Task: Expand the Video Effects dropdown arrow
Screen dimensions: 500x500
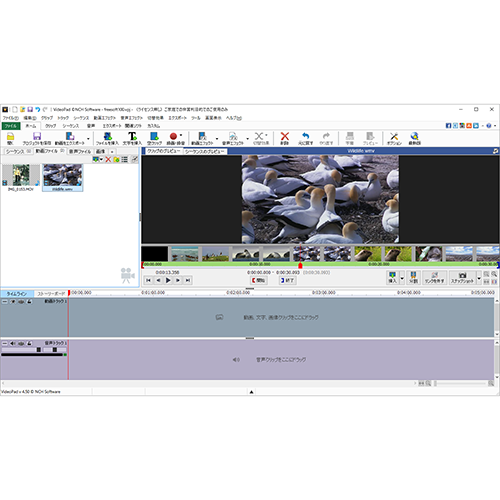Action: (217, 138)
